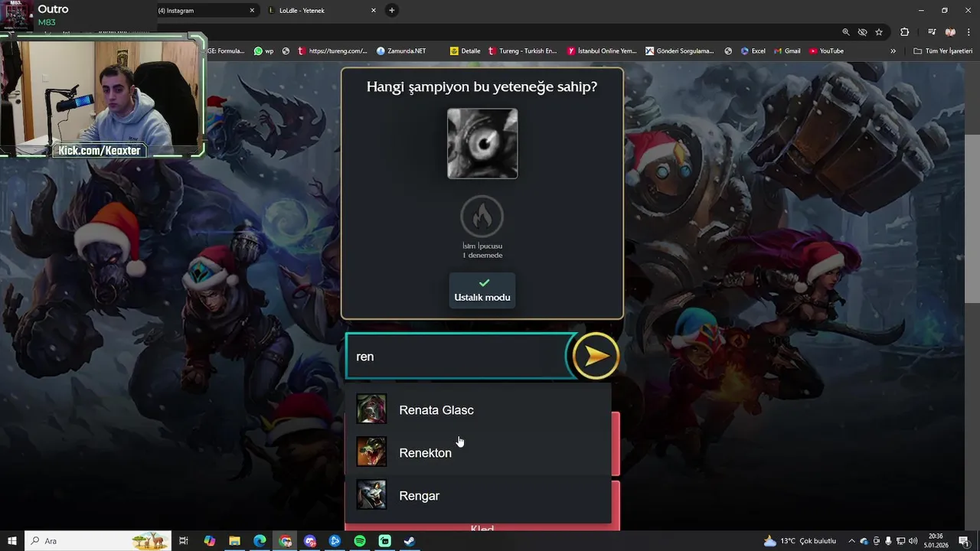
Task: Open the media control icon in toolbar
Action: pyautogui.click(x=932, y=32)
